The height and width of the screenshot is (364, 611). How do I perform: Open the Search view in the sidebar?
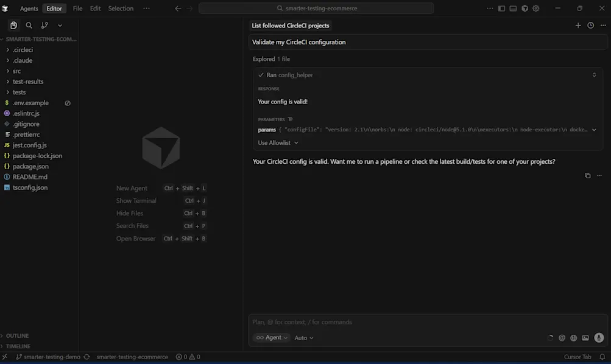click(28, 25)
